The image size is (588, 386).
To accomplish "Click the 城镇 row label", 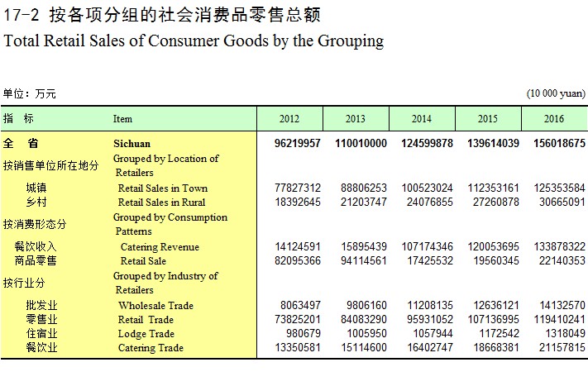I will [x=36, y=188].
